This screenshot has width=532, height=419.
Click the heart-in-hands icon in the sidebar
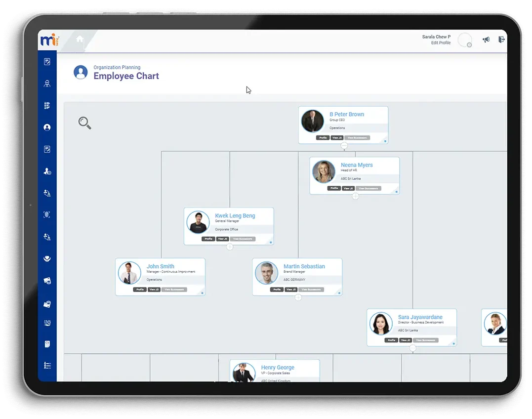pyautogui.click(x=47, y=258)
